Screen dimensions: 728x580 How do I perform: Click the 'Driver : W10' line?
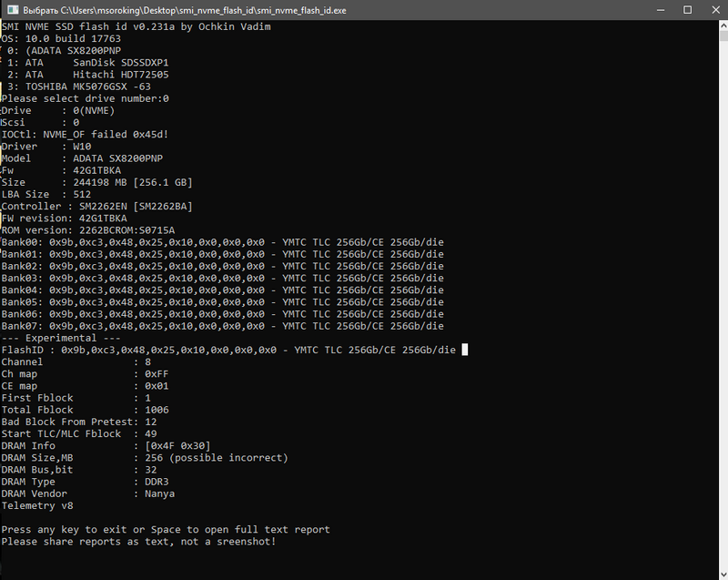(x=46, y=147)
